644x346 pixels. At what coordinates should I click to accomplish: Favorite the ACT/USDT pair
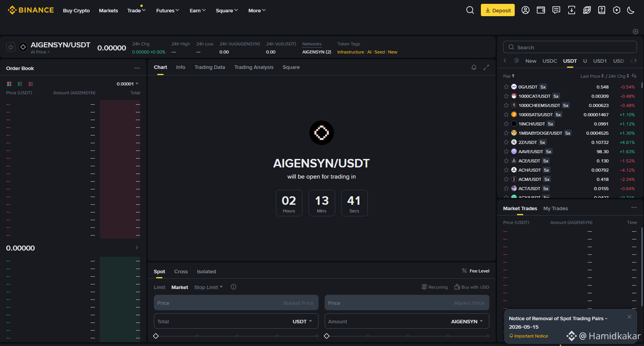pos(506,189)
